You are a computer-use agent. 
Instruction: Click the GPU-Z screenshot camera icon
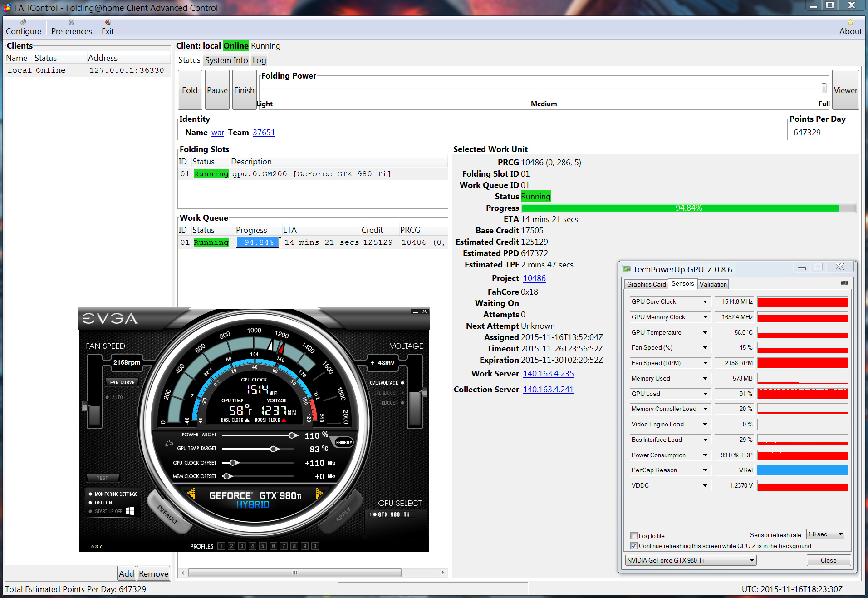point(844,283)
